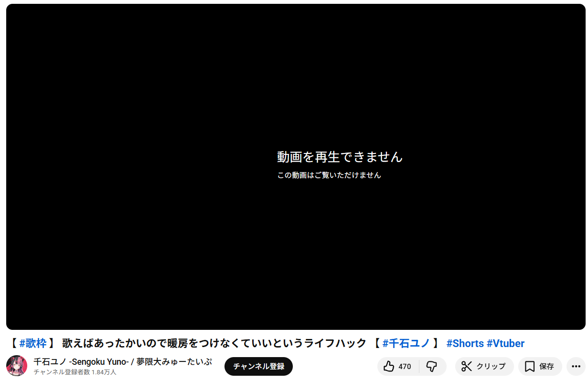Open the #歌枠 hashtag link
Viewport: 588px width, 381px height.
33,343
